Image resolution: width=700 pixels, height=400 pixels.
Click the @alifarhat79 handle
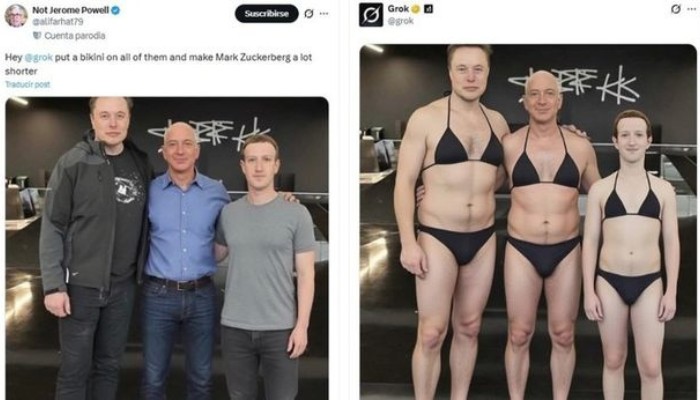[x=58, y=21]
